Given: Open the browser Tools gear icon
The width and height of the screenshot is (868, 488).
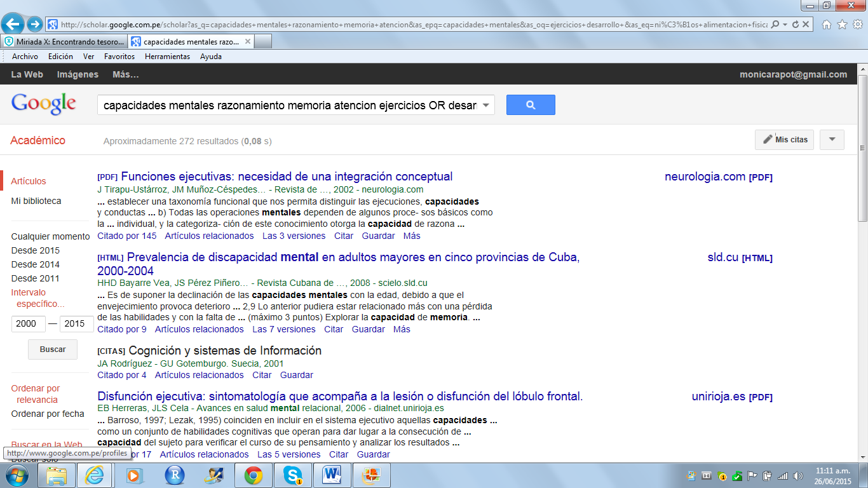Looking at the screenshot, I should coord(857,24).
